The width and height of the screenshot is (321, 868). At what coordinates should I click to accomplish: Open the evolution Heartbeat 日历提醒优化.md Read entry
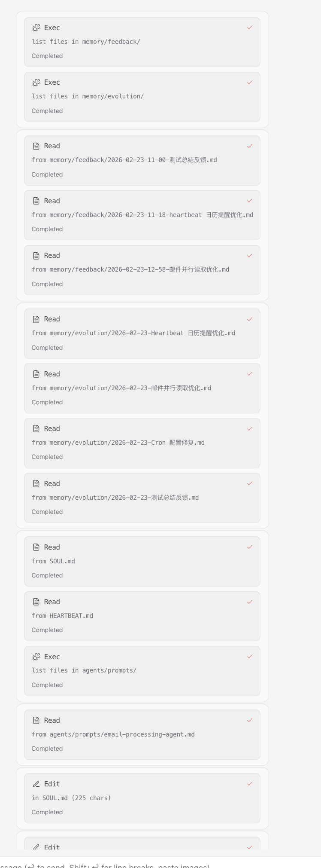pos(142,333)
